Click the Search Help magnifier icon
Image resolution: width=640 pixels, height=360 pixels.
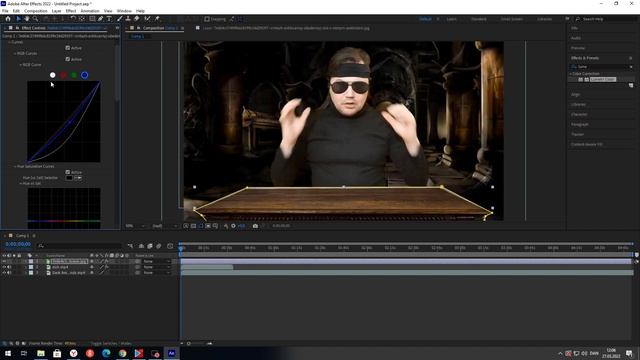pos(578,19)
